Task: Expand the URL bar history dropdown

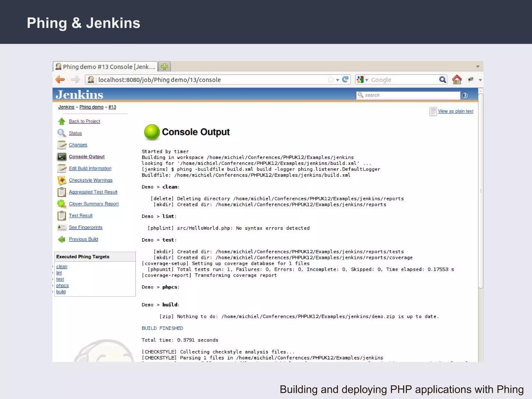Action: [x=337, y=80]
